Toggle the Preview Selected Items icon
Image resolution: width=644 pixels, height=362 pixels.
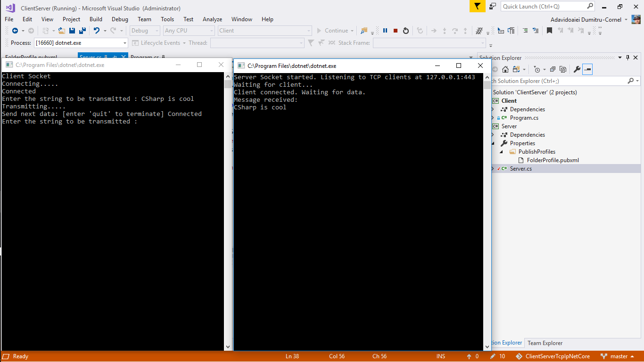[x=587, y=69]
